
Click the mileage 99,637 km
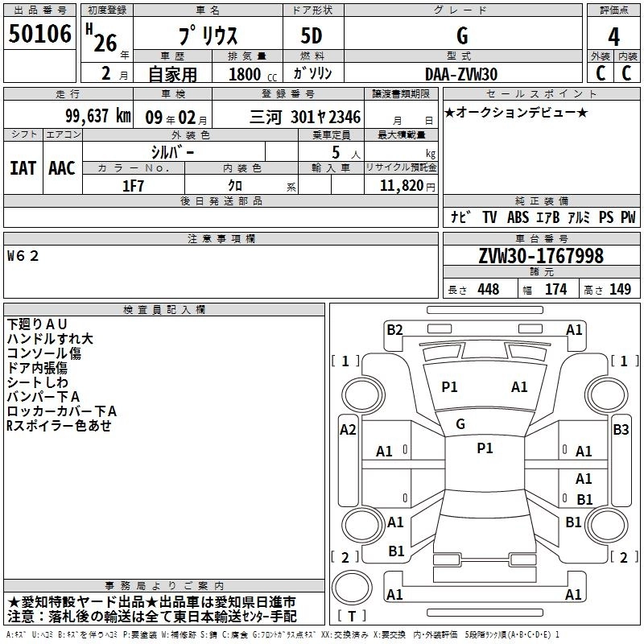point(98,116)
